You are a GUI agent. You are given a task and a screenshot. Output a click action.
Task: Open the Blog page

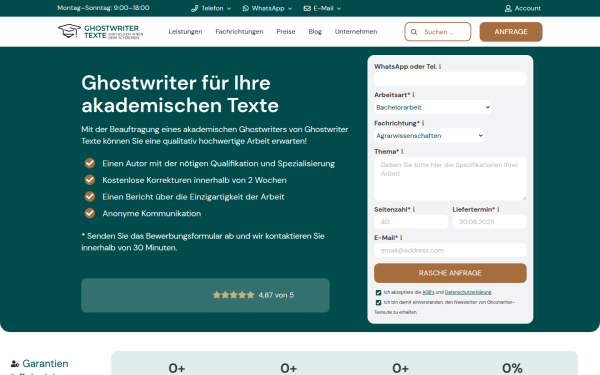[315, 32]
